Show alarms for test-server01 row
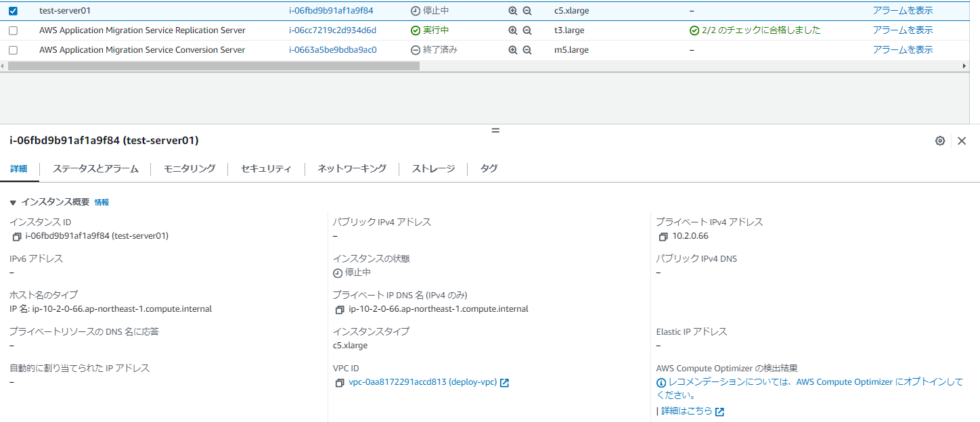The image size is (980, 422). coord(902,11)
